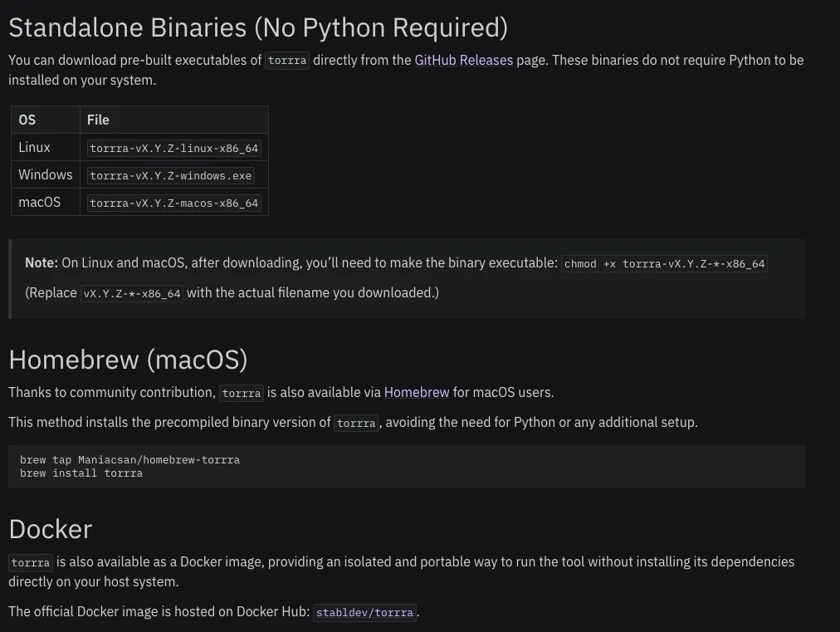This screenshot has height=632, width=840.
Task: Click the Standalone Binaries heading
Action: point(258,27)
